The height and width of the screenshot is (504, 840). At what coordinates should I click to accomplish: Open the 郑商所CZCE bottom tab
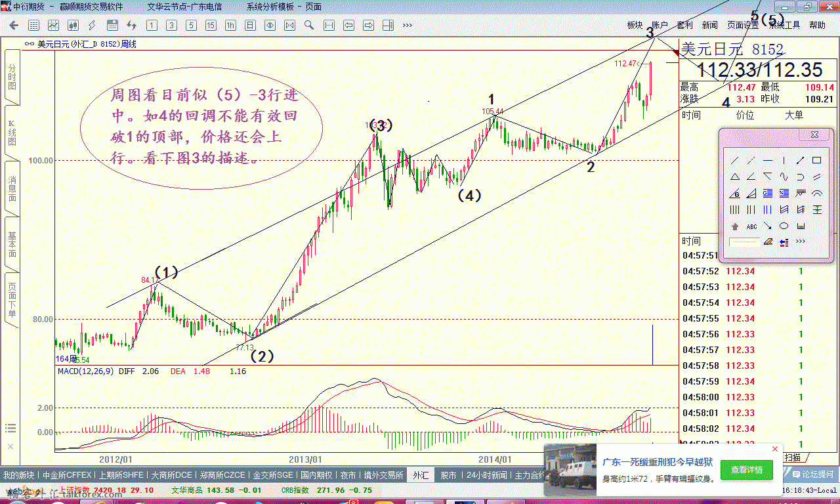223,475
